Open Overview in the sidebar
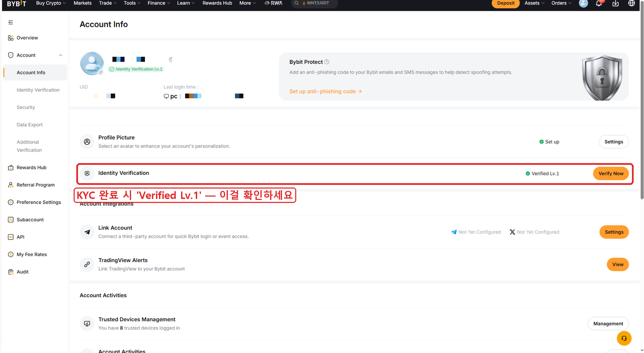644x353 pixels. pyautogui.click(x=27, y=38)
